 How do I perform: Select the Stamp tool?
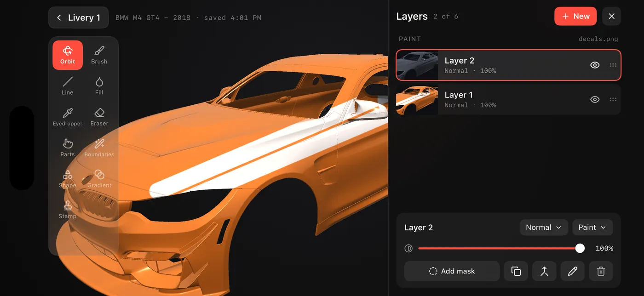[68, 210]
